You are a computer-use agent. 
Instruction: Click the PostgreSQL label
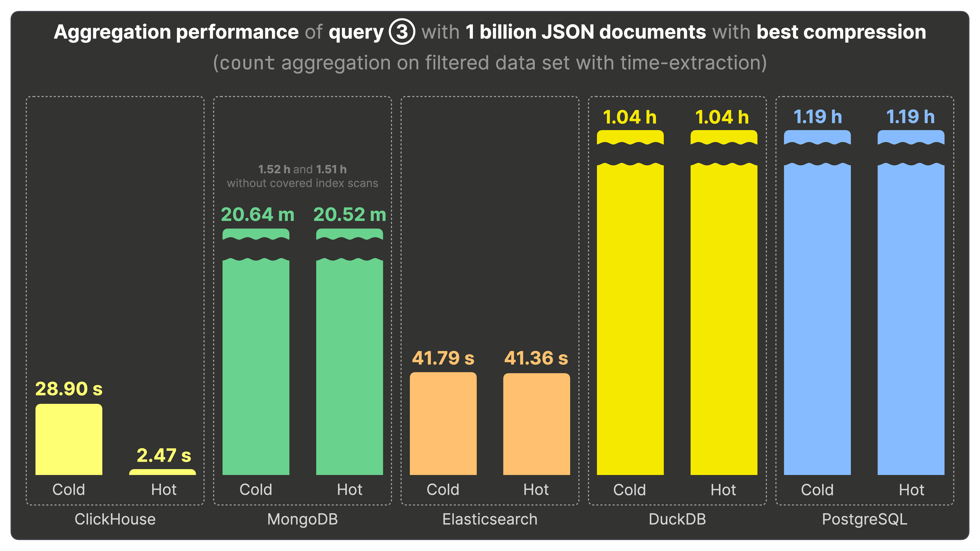pyautogui.click(x=864, y=519)
